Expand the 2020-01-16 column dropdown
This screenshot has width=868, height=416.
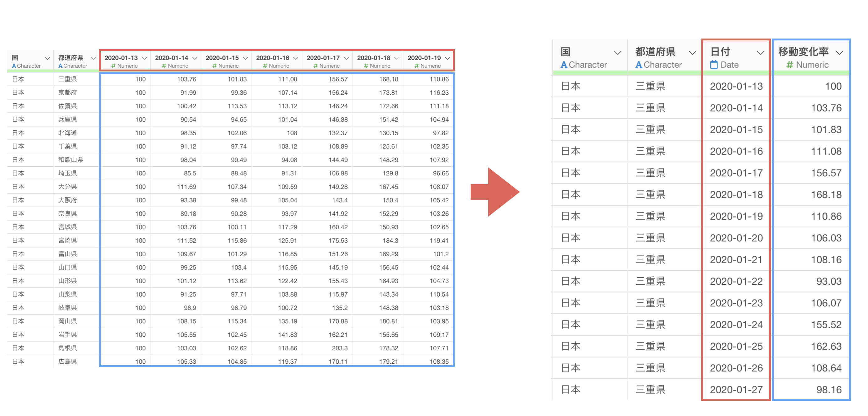point(296,58)
